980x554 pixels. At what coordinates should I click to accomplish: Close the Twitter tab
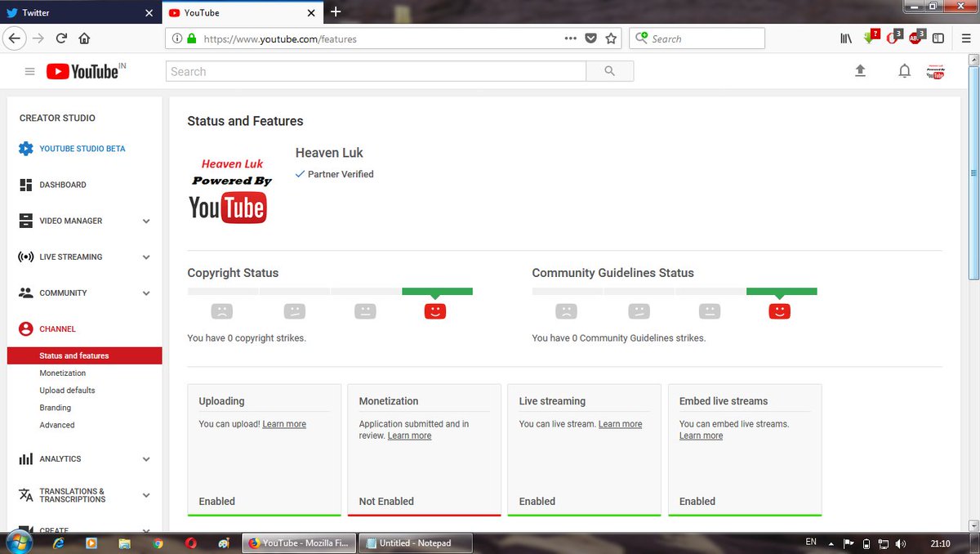pos(149,13)
